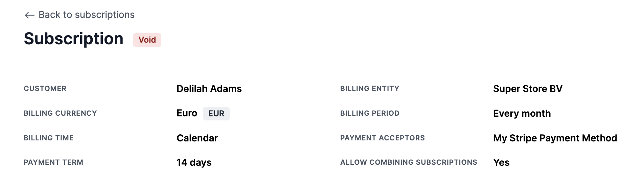Click the Payment Term field label
Screen dimensions: 644x182
point(53,162)
